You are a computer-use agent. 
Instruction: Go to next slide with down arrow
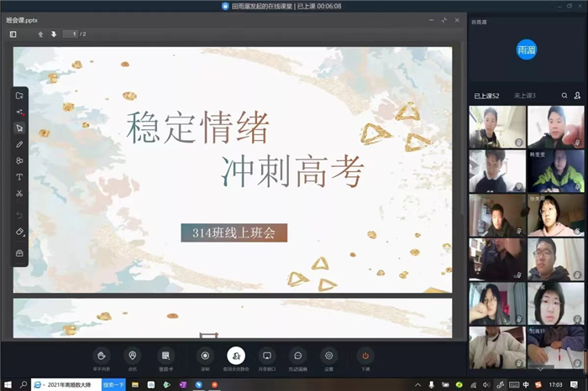point(54,34)
